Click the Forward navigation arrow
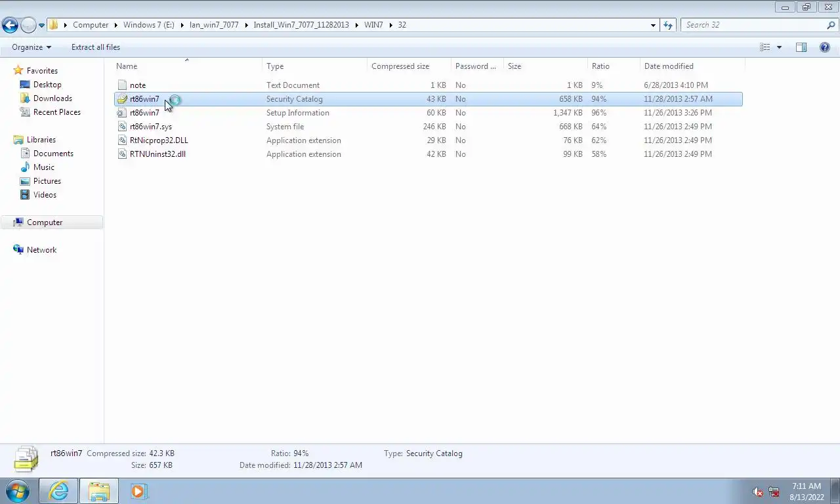Screen dimensions: 840x504 [28, 25]
